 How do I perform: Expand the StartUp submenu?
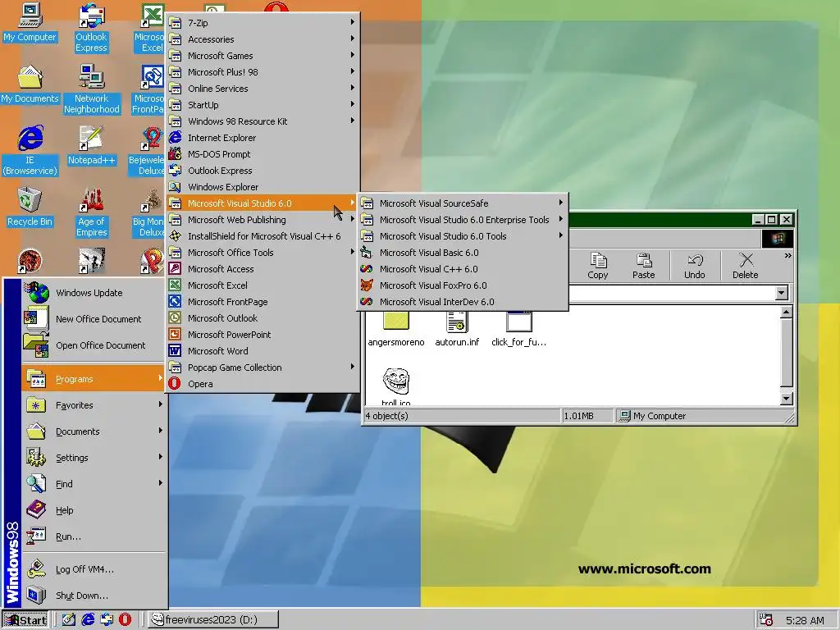[x=262, y=105]
